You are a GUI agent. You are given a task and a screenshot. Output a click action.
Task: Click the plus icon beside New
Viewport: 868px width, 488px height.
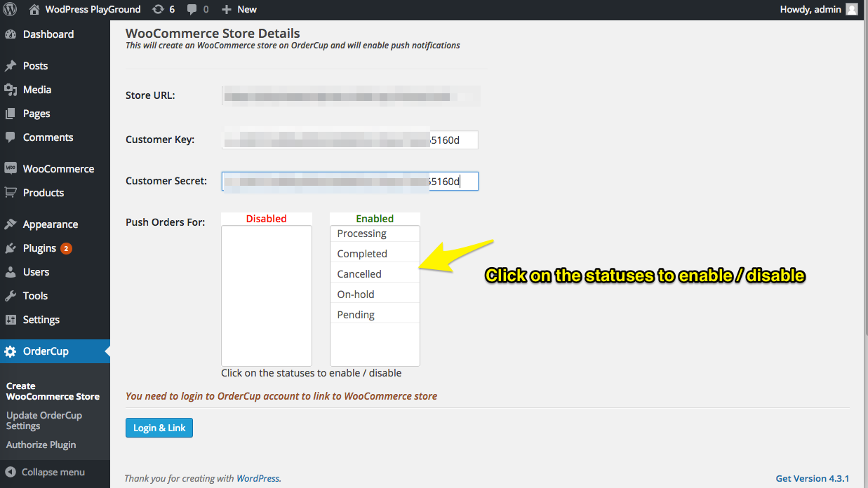(x=226, y=9)
